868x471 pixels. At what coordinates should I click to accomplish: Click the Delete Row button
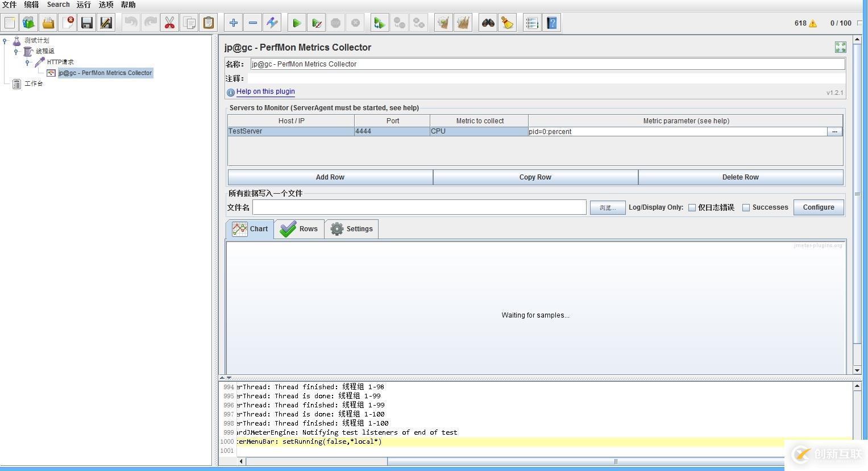pos(741,177)
